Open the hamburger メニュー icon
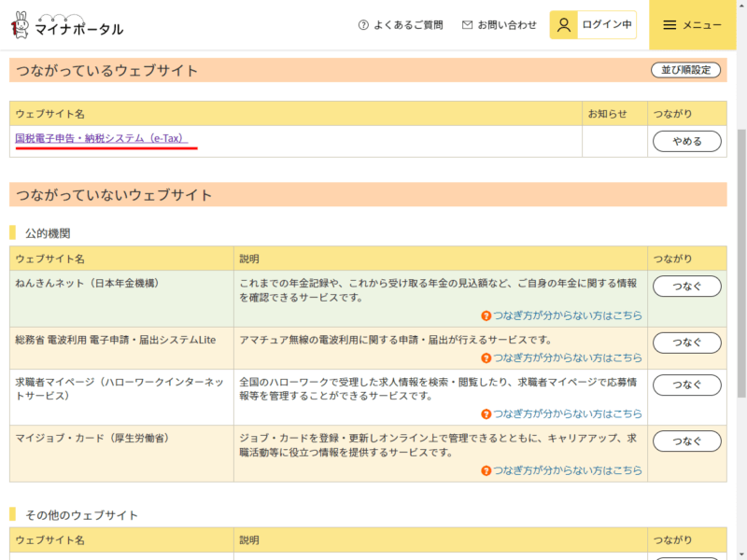747x560 pixels. click(x=669, y=25)
